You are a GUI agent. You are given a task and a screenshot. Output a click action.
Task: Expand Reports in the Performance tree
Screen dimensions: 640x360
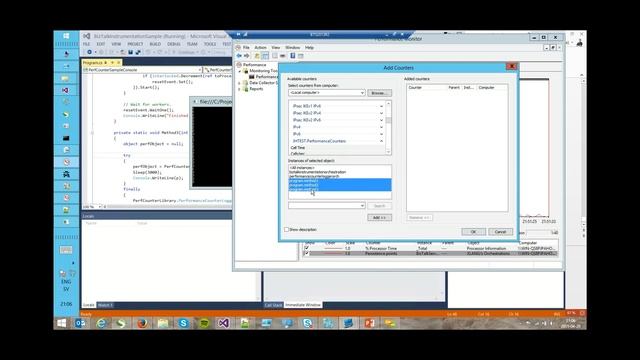tap(240, 89)
